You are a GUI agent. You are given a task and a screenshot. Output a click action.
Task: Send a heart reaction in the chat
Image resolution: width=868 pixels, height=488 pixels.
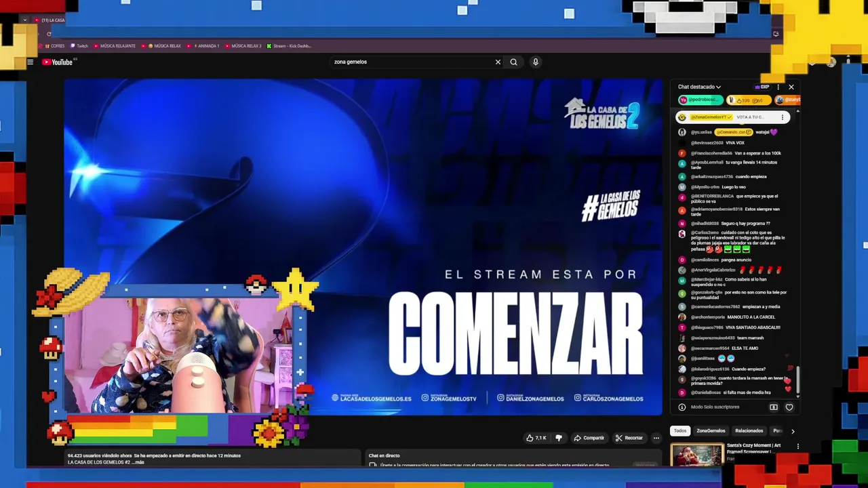click(x=789, y=407)
